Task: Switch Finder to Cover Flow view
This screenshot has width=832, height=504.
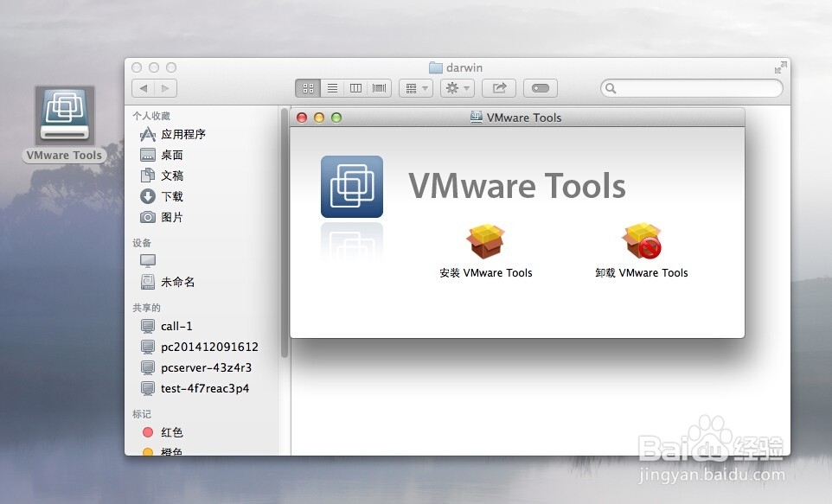Action: tap(380, 88)
